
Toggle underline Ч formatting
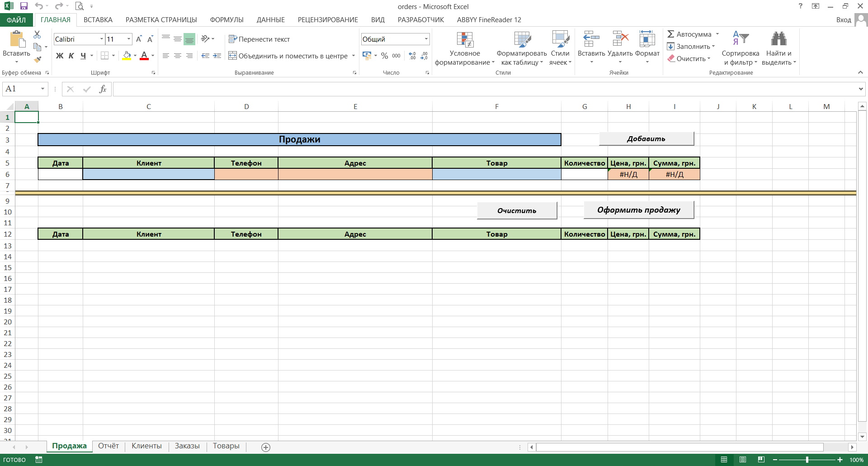click(83, 56)
